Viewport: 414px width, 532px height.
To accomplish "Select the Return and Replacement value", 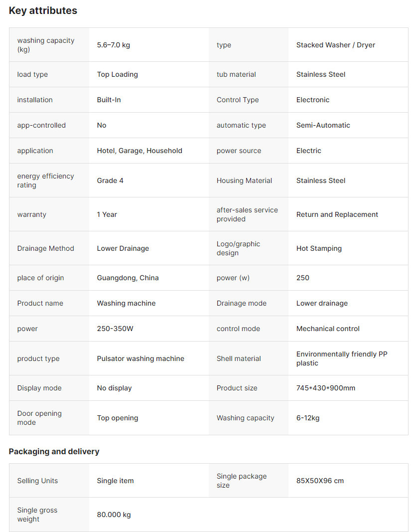I will 337,214.
